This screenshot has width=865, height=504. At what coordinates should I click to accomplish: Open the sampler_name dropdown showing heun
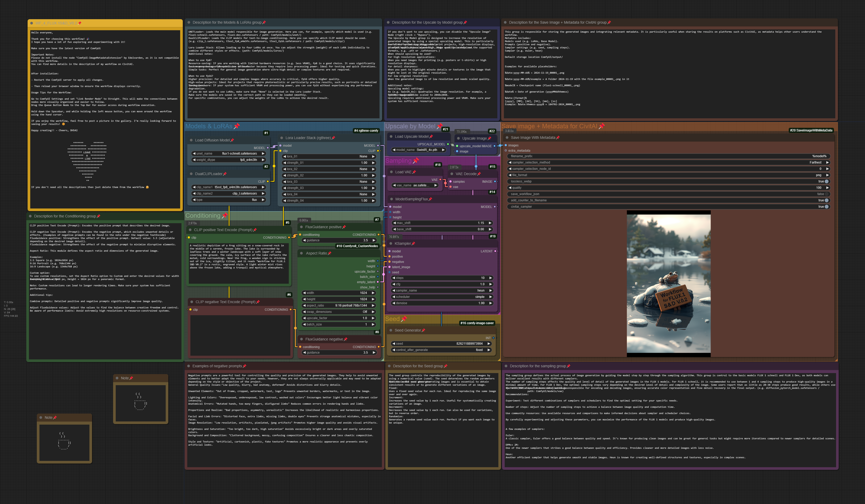(442, 291)
